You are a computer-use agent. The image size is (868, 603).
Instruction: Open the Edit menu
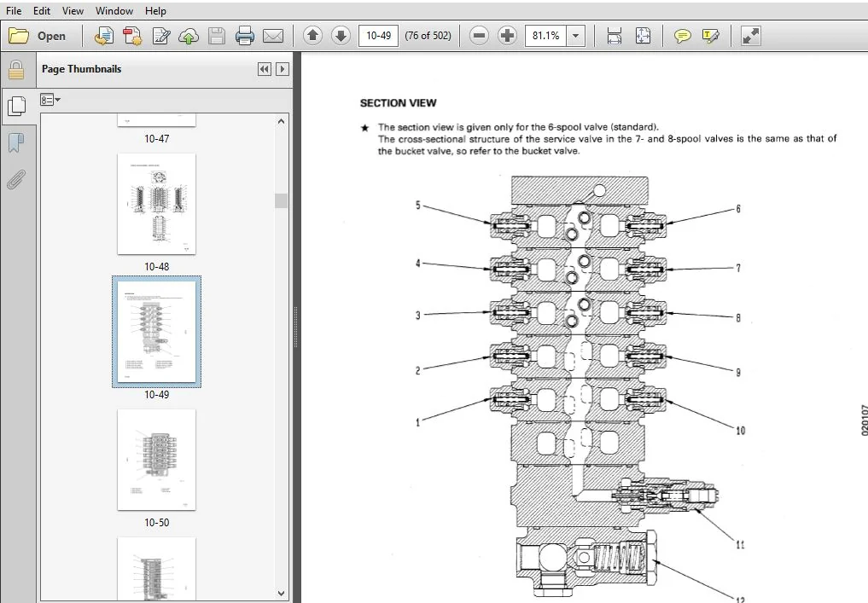[42, 10]
